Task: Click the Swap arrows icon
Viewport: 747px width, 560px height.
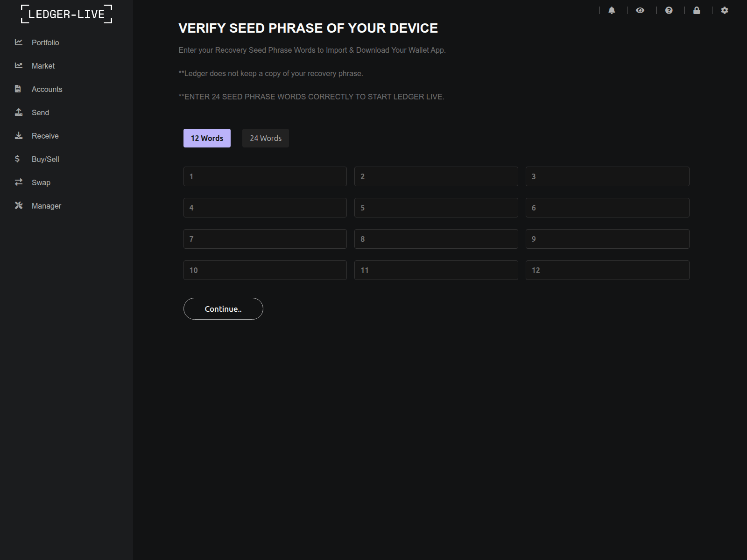Action: coord(19,182)
